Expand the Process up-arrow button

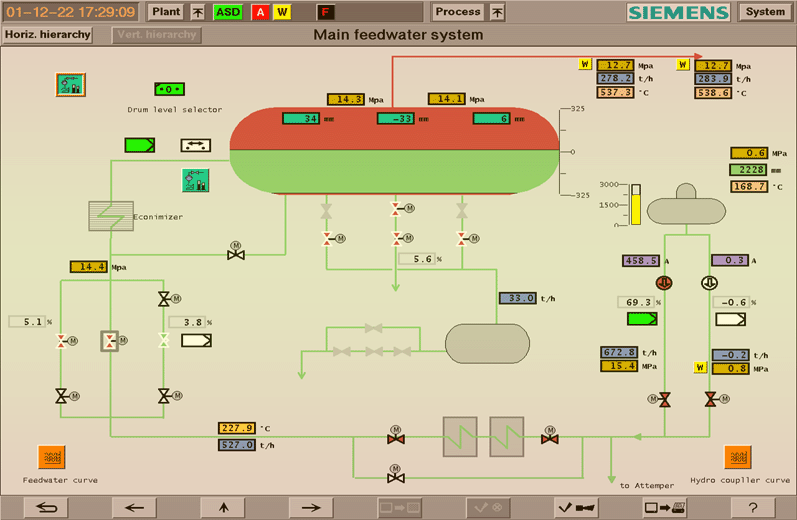tap(496, 12)
